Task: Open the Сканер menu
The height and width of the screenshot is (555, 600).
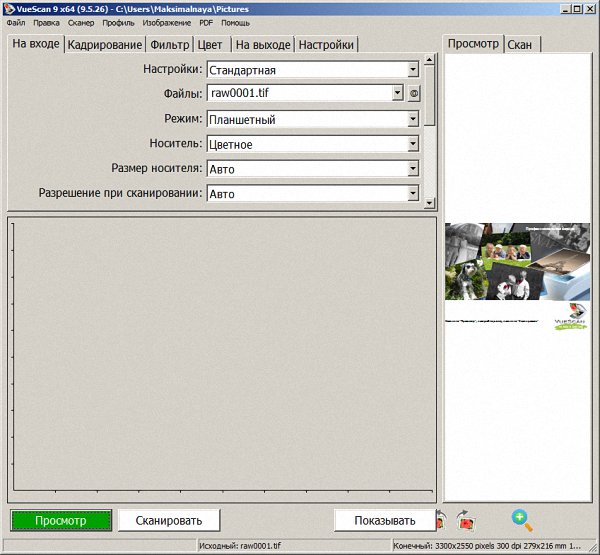Action: 82,22
